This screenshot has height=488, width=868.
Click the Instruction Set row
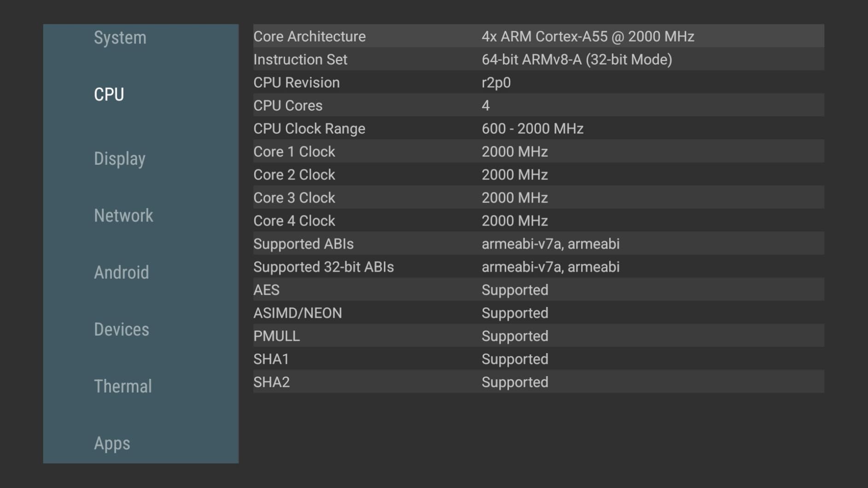click(538, 59)
